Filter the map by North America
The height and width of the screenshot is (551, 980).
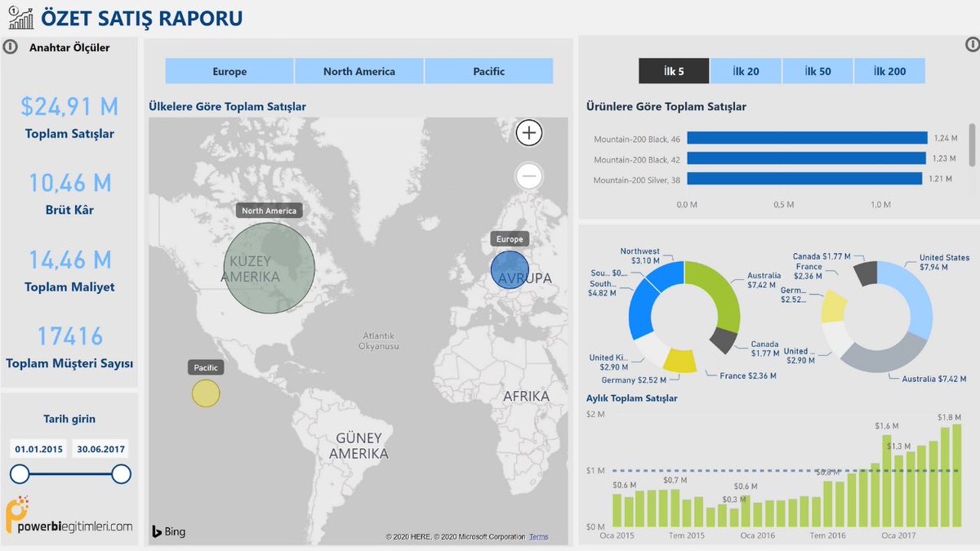[x=359, y=71]
